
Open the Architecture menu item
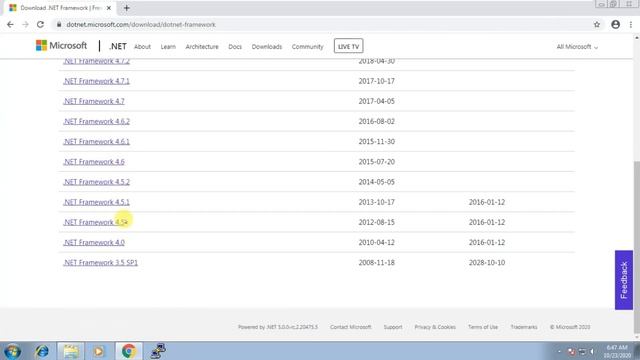(x=202, y=47)
